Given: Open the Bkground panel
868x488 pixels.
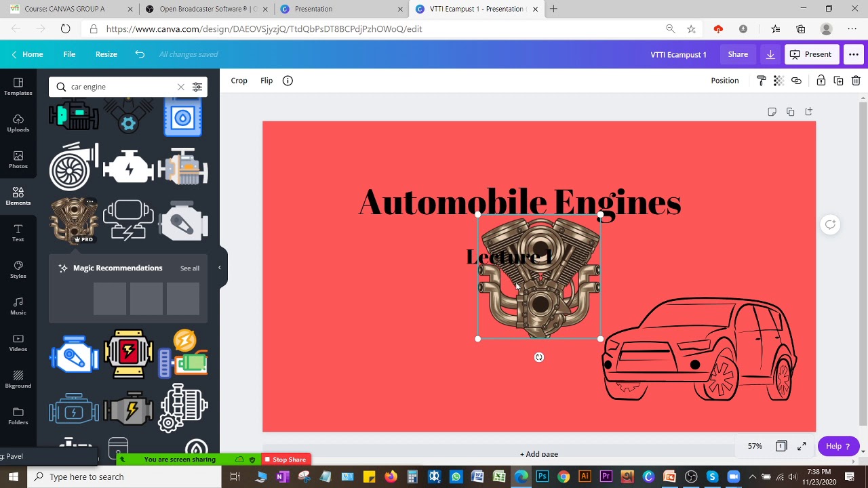Looking at the screenshot, I should [18, 379].
